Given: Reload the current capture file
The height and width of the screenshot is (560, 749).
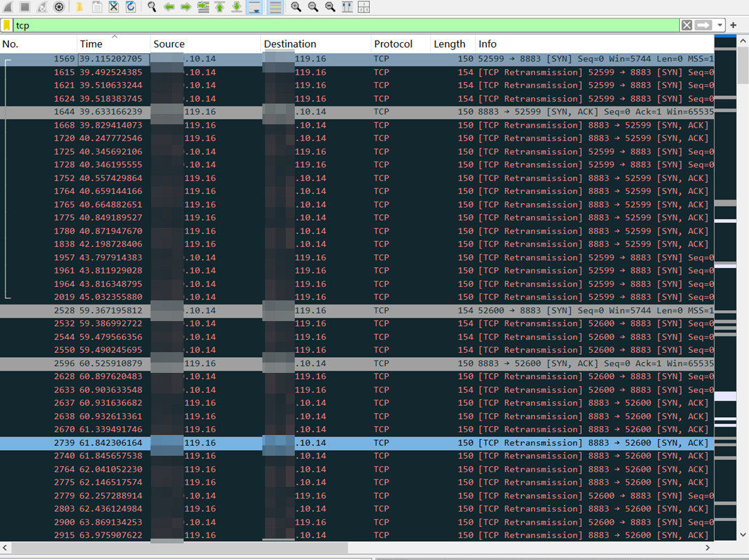Looking at the screenshot, I should point(130,7).
